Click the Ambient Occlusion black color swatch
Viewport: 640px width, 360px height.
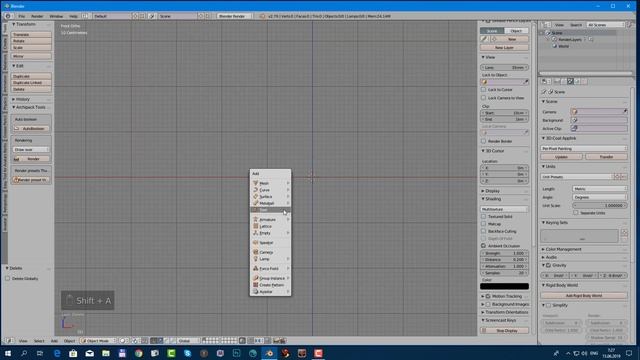504,287
